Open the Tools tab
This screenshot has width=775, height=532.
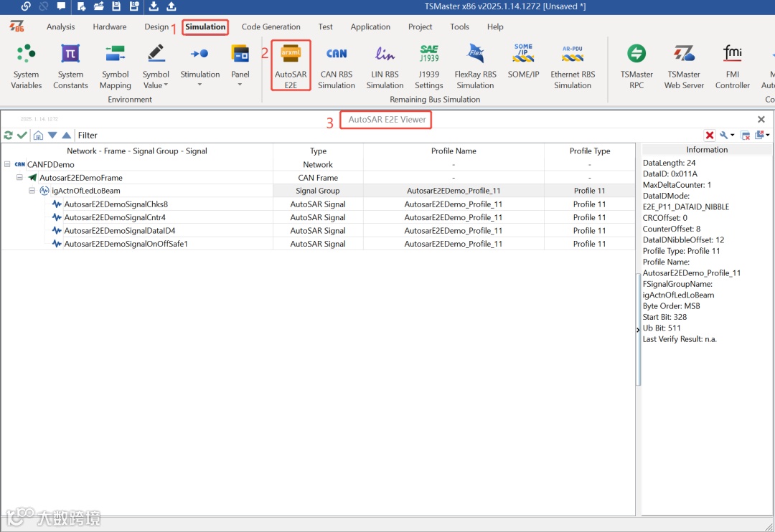coord(460,27)
